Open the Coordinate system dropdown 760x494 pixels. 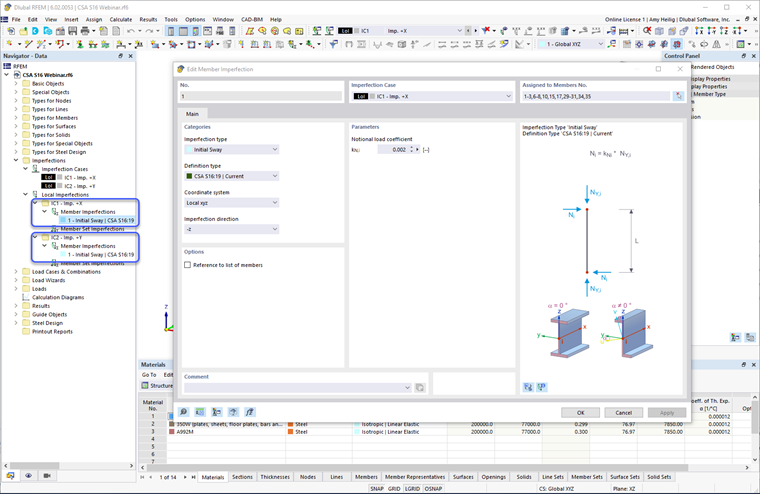tap(232, 203)
